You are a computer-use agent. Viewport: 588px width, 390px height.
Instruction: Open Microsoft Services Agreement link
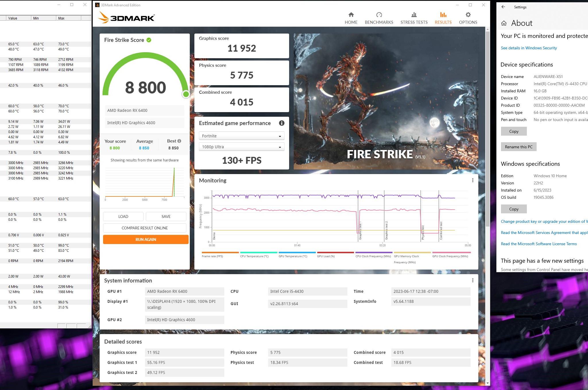coord(544,233)
